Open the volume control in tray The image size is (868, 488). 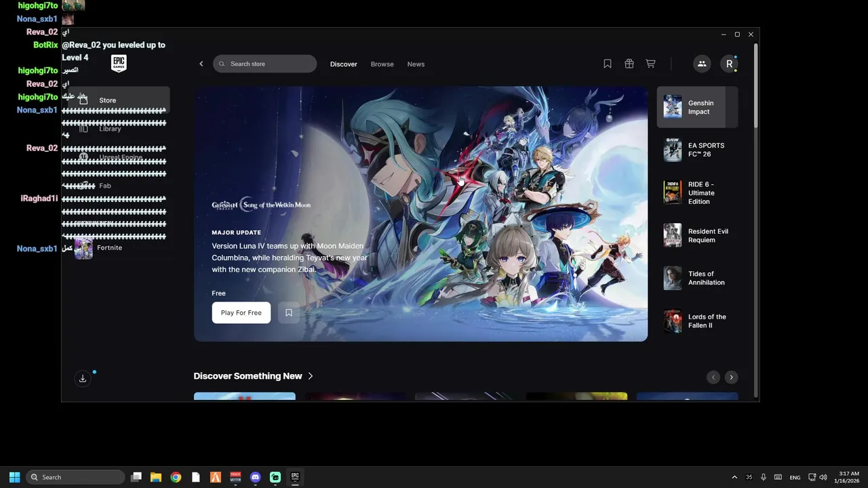tap(823, 477)
